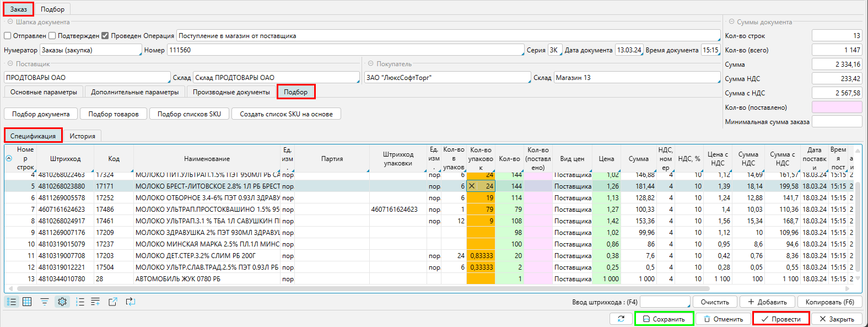
Task: Enable the Отправлен checkbox
Action: coord(8,36)
